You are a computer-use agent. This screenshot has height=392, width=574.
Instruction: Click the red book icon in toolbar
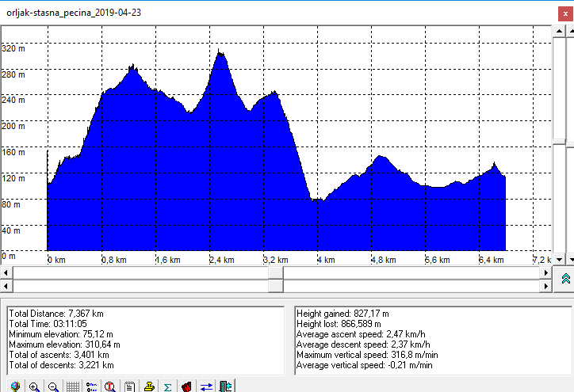[x=187, y=386]
